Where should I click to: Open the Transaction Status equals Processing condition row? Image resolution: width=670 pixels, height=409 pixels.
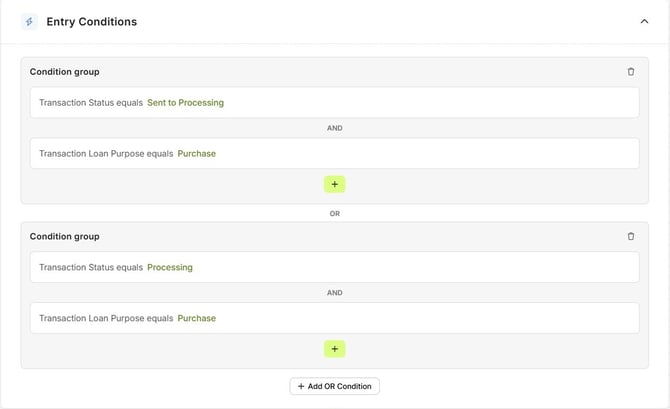click(x=334, y=268)
